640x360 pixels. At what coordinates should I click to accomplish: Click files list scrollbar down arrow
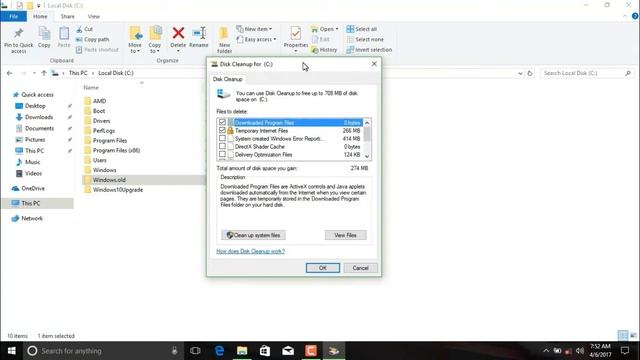pyautogui.click(x=367, y=156)
